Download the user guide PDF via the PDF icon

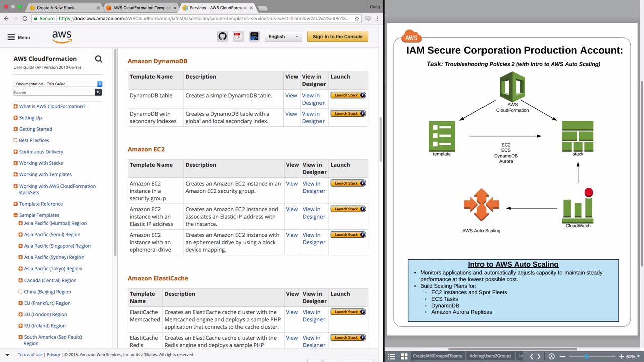[x=238, y=36]
